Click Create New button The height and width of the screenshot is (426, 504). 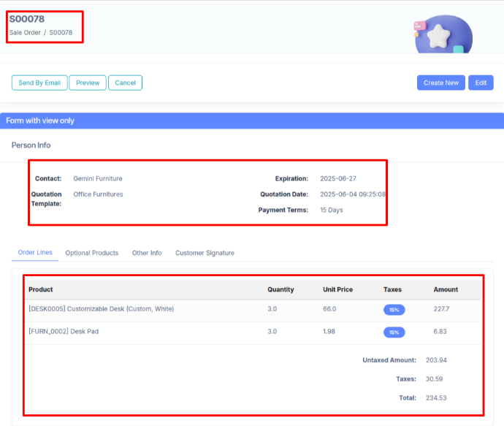pos(440,83)
